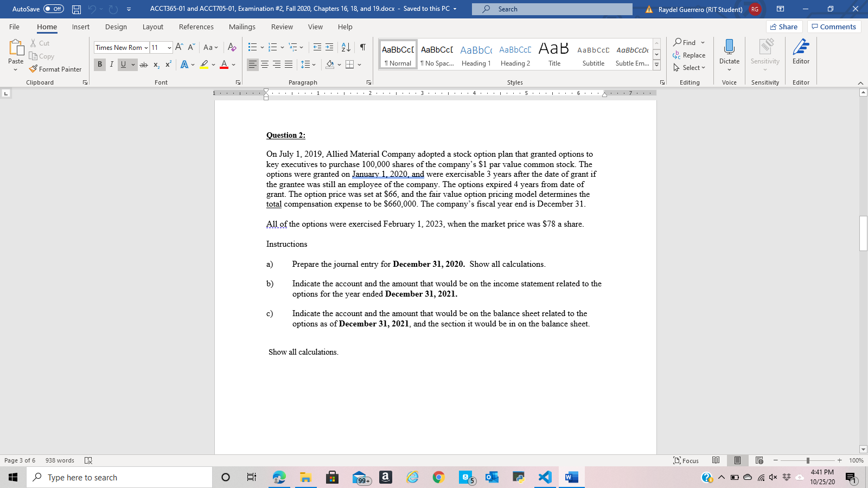Screen dimensions: 868x488
Task: Apply italic formatting
Action: click(111, 65)
